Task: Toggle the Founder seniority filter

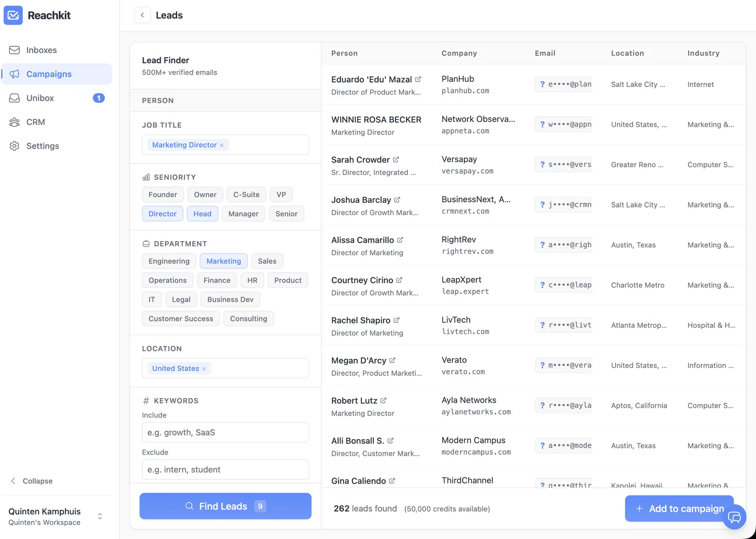Action: 163,194
